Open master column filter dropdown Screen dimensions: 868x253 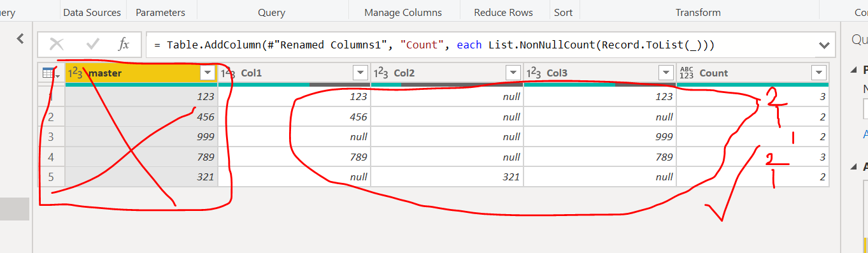(x=208, y=73)
